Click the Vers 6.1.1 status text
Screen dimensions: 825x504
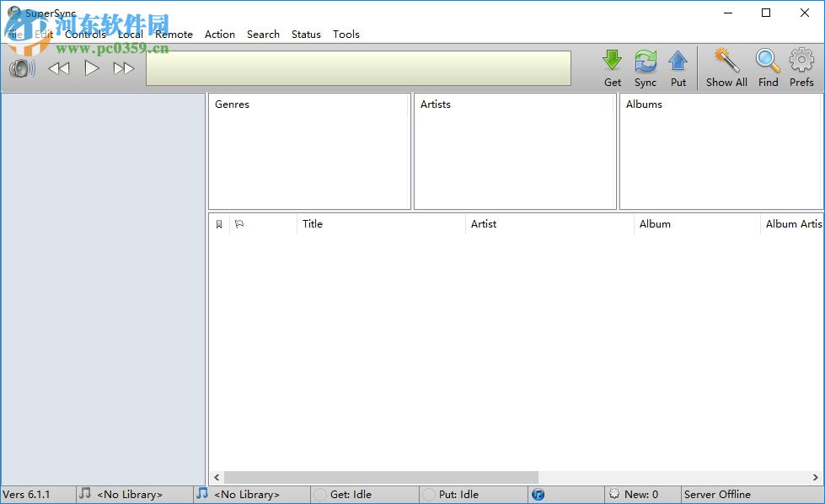pos(26,495)
